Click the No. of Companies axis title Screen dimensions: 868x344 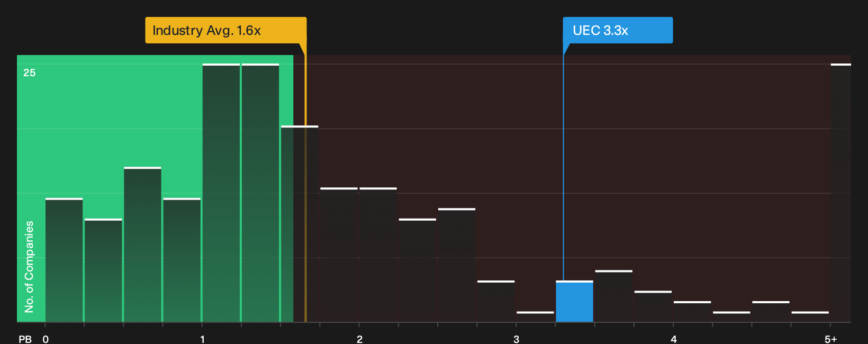[29, 267]
